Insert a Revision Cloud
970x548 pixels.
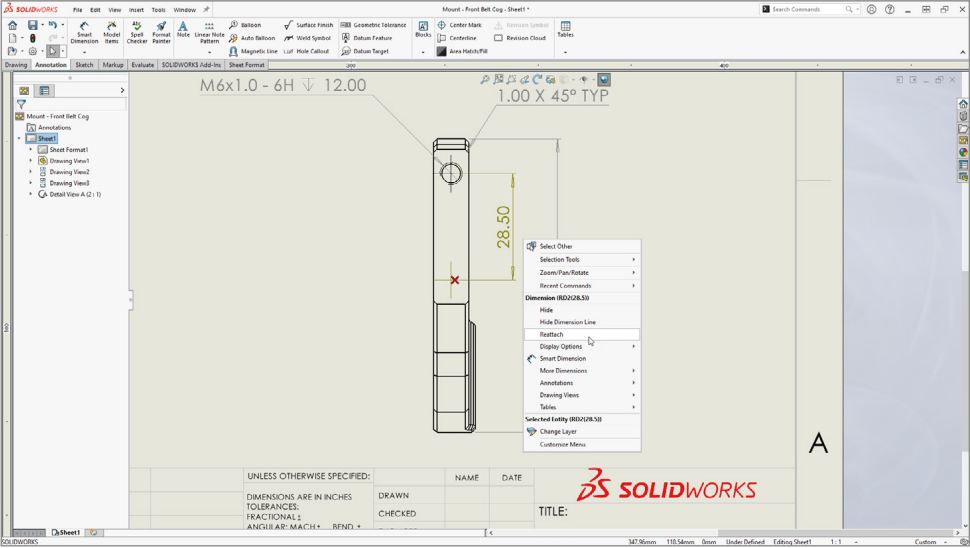[x=520, y=38]
